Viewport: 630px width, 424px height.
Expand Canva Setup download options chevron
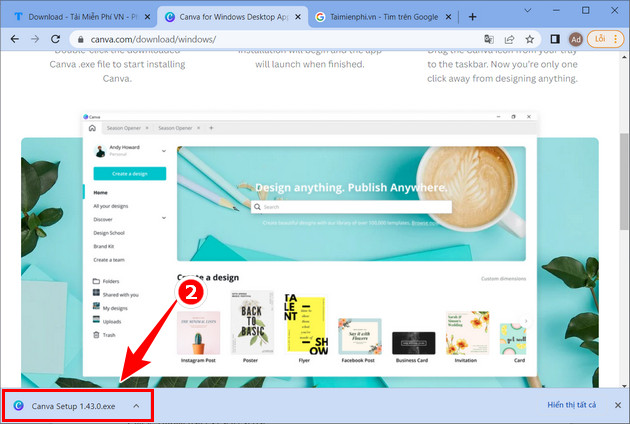[136, 406]
